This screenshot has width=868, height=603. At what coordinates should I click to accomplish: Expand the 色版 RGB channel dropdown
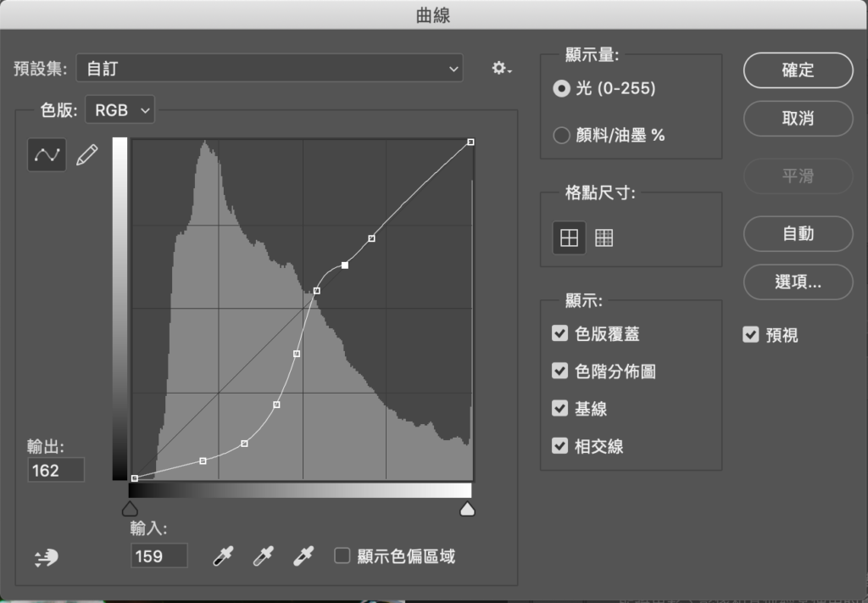[120, 109]
